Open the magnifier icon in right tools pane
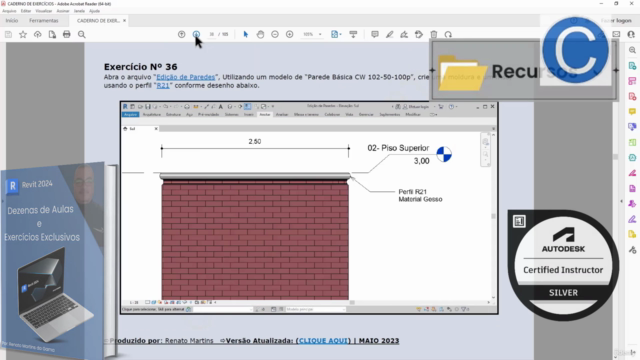The image size is (640, 360). (632, 50)
